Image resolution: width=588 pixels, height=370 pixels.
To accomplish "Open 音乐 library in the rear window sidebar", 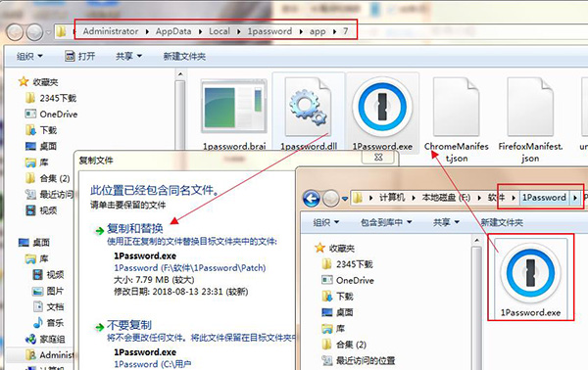I will point(48,323).
